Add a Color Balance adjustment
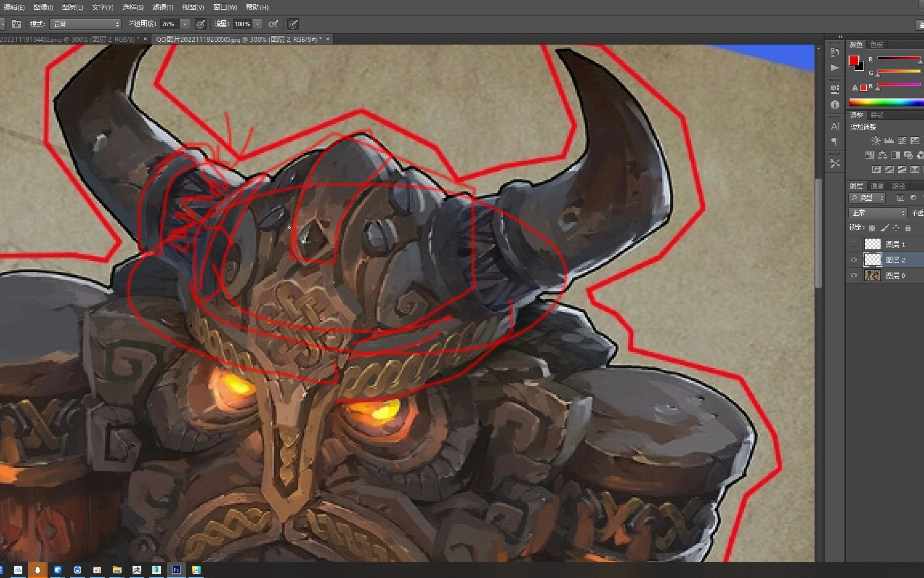 click(x=882, y=155)
